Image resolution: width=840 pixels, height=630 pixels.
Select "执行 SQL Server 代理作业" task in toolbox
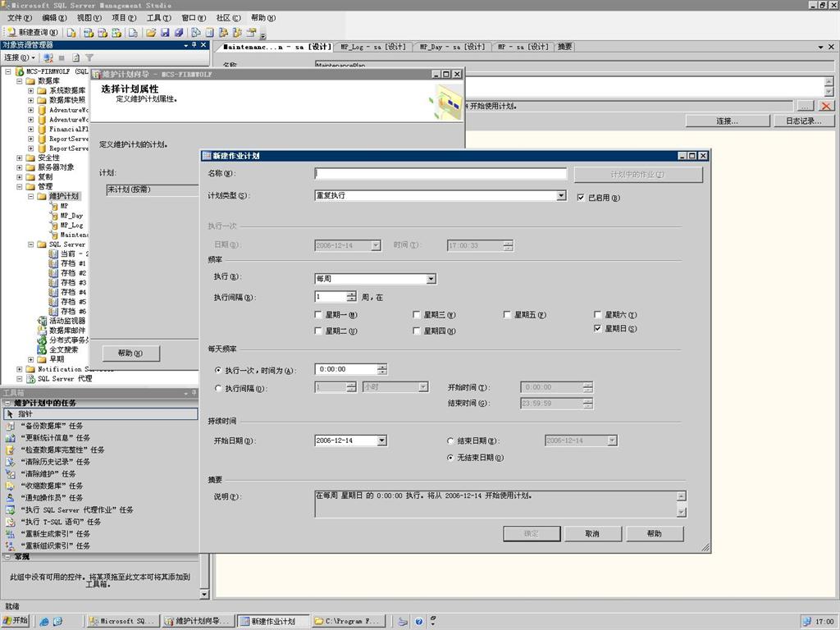[x=76, y=510]
